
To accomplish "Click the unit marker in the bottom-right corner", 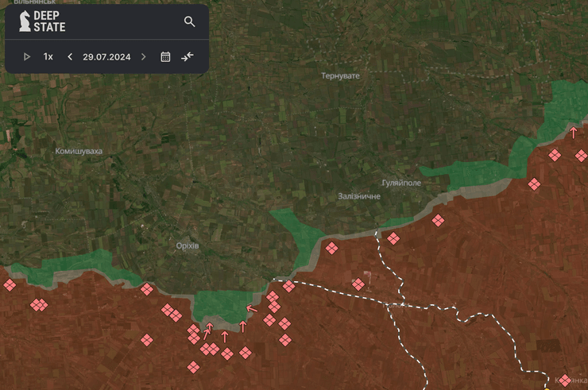I will (x=565, y=380).
